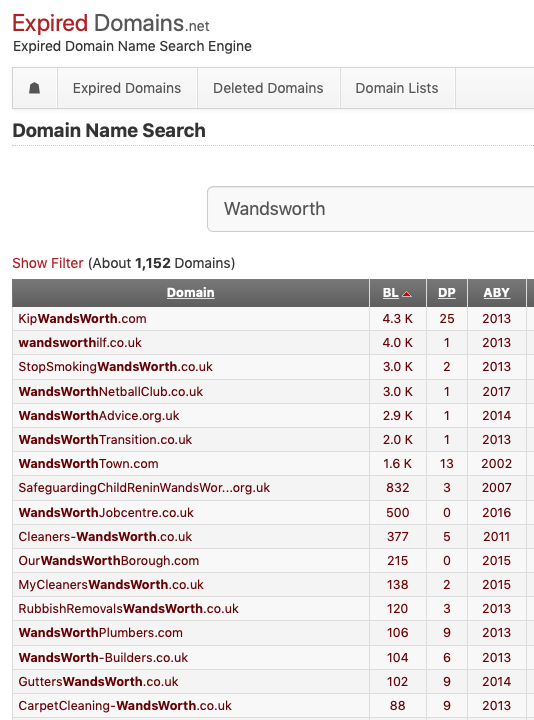
Task: Click the ABY year 2007 cell
Action: pyautogui.click(x=496, y=488)
